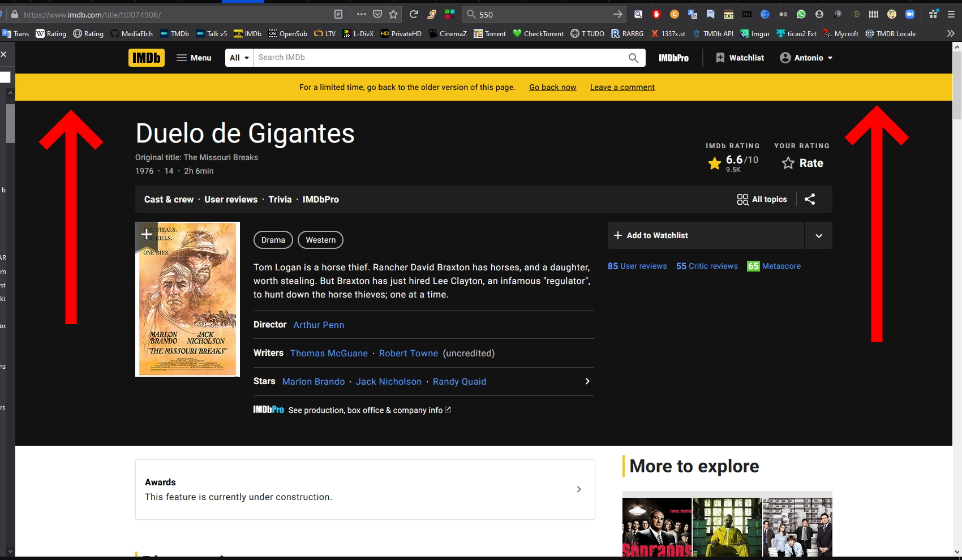This screenshot has height=560, width=962.
Task: Expand the Watchlist options chevron
Action: click(818, 235)
